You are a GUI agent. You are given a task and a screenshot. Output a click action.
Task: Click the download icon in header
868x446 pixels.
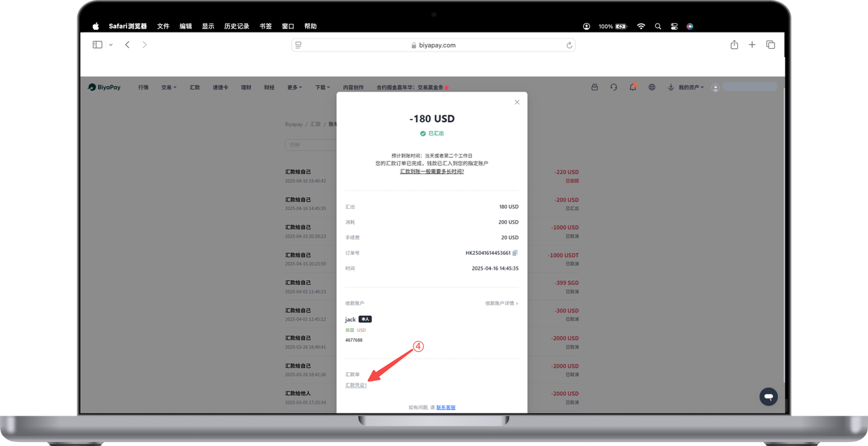click(x=671, y=87)
